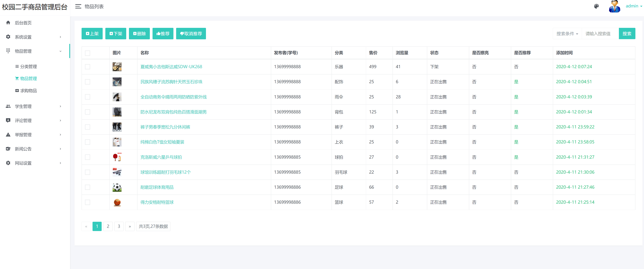The image size is (644, 269).
Task: Focus the 请输入搜索值 search field
Action: pyautogui.click(x=600, y=34)
